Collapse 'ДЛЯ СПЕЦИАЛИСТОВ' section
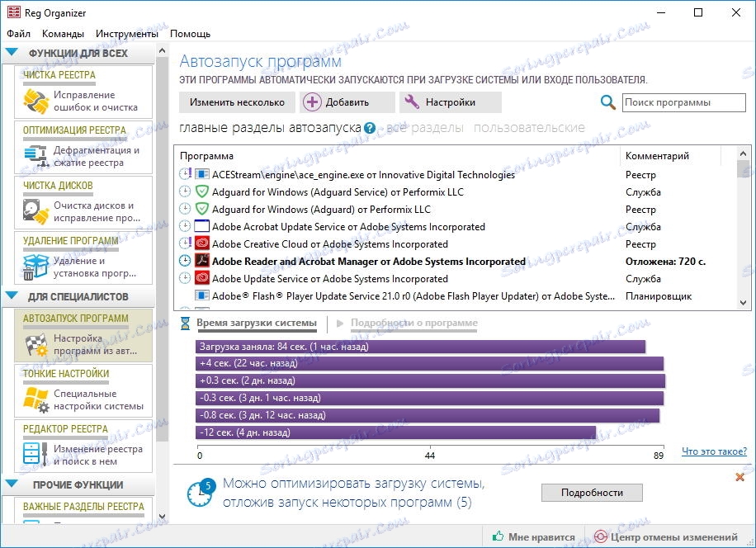The width and height of the screenshot is (756, 548). coord(12,295)
